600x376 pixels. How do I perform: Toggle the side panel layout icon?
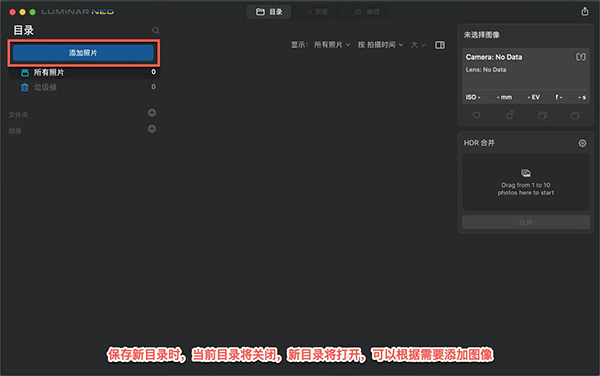point(440,45)
